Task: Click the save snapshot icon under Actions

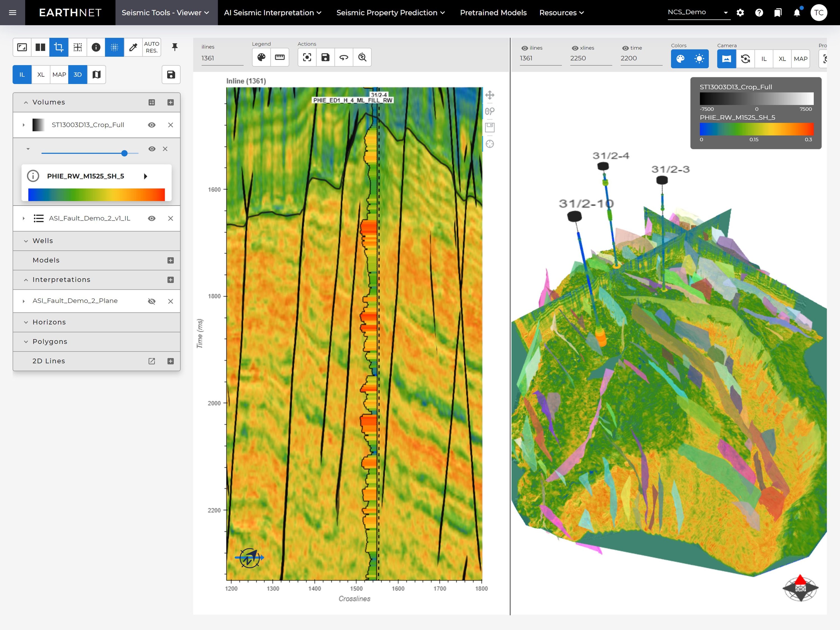Action: point(325,57)
